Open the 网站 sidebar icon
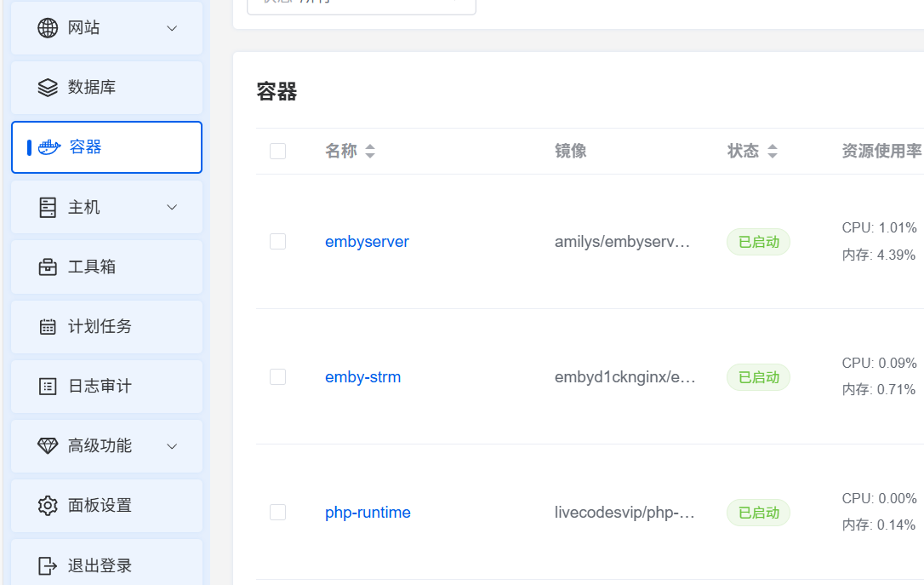This screenshot has height=585, width=924. click(x=48, y=27)
